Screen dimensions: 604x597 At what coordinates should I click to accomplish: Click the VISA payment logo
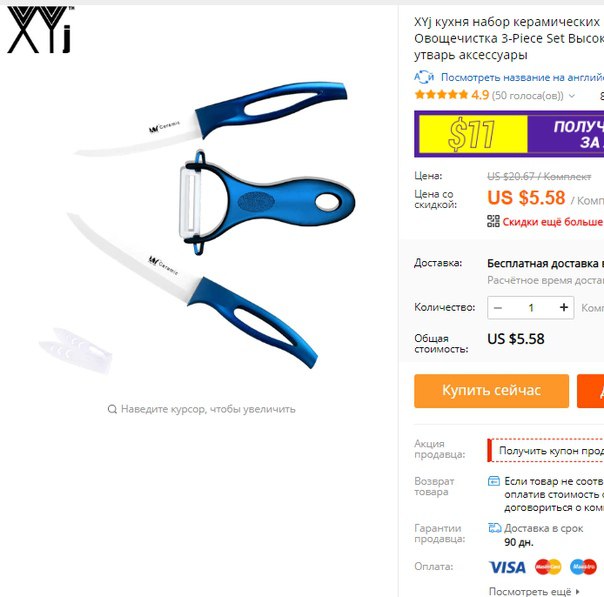tap(507, 567)
